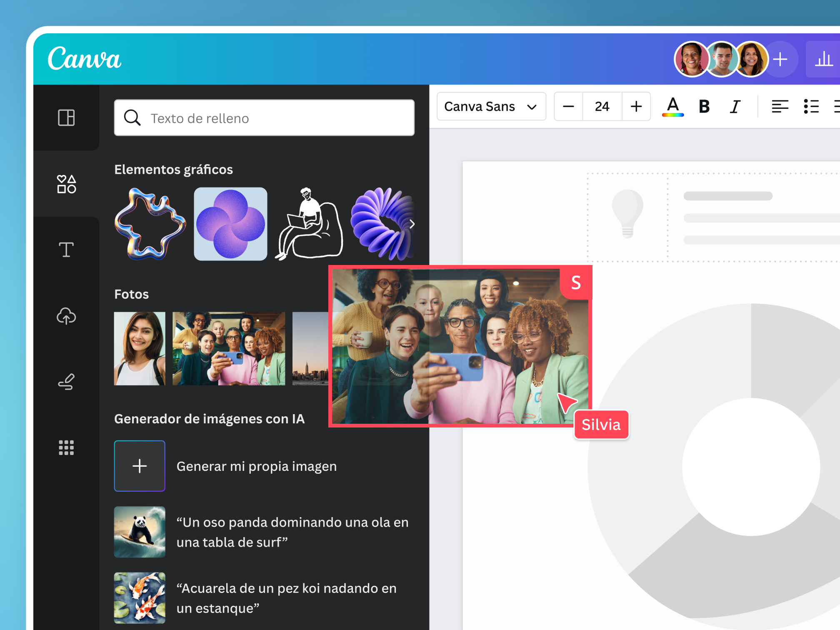Select the surfing panda generated image thumbnail
Image resolution: width=840 pixels, height=630 pixels.
(140, 532)
